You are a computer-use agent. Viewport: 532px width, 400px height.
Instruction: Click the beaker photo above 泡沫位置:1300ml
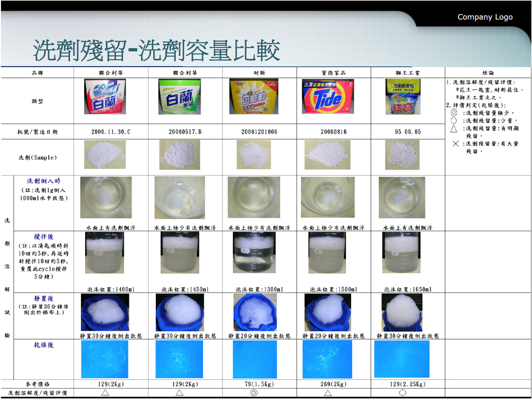click(x=254, y=253)
